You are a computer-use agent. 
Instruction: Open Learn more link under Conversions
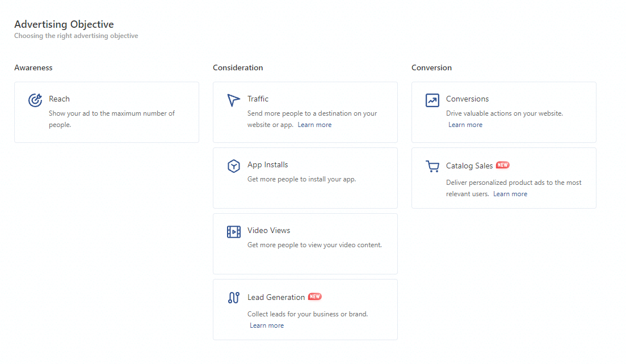pyautogui.click(x=465, y=125)
